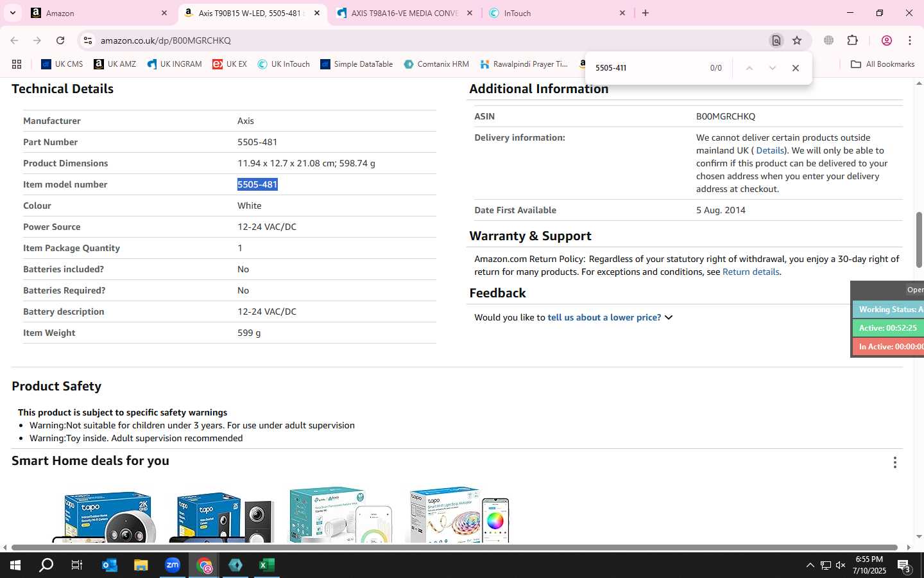Open the Extensions puzzle icon
The image size is (924, 578).
(x=852, y=40)
